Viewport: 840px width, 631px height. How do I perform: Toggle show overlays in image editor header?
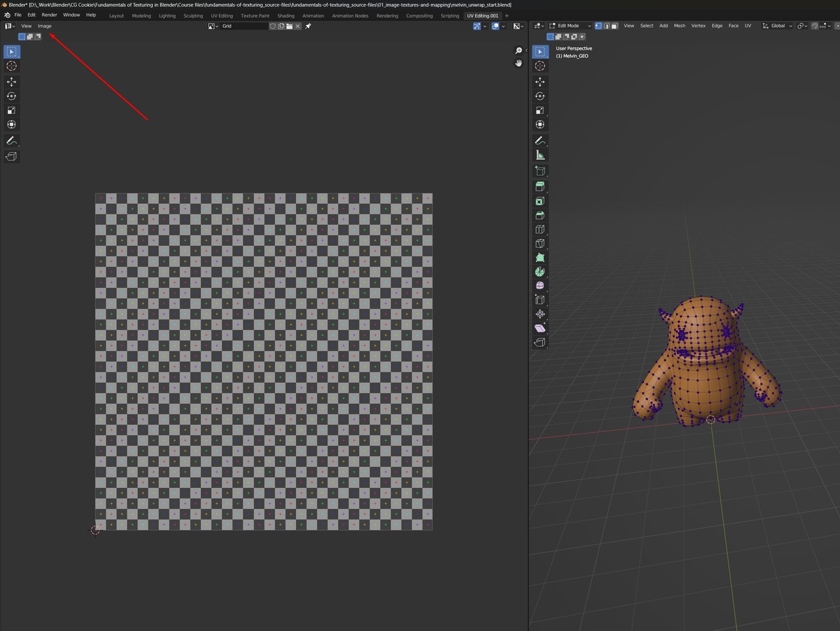click(495, 26)
